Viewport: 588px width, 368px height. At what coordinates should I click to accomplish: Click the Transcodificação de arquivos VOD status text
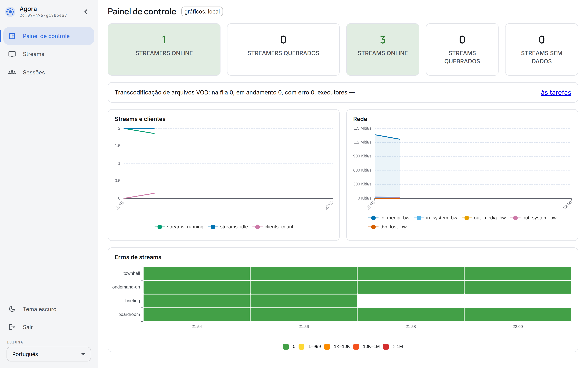tap(234, 92)
